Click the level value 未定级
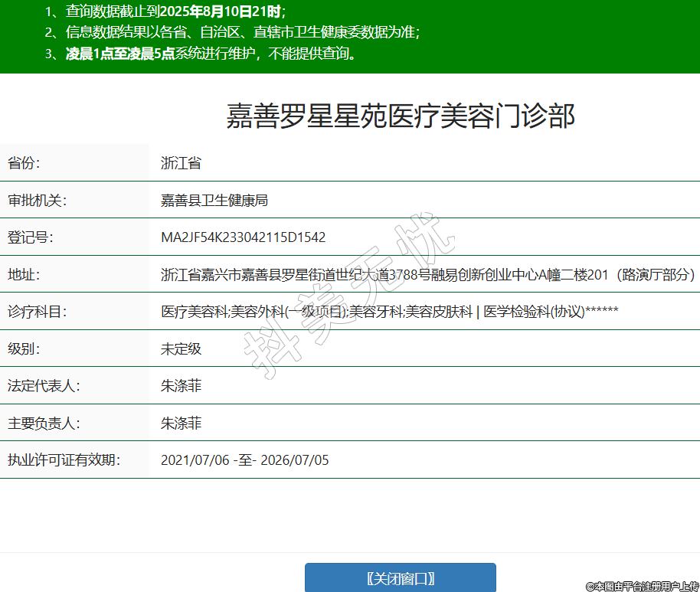This screenshot has width=700, height=592. (x=181, y=348)
